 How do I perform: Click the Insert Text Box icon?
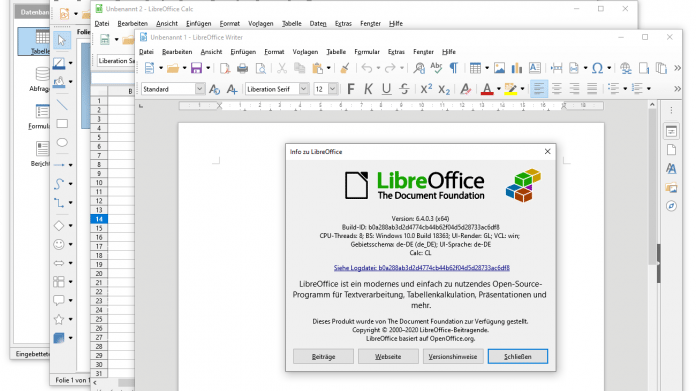coord(534,68)
